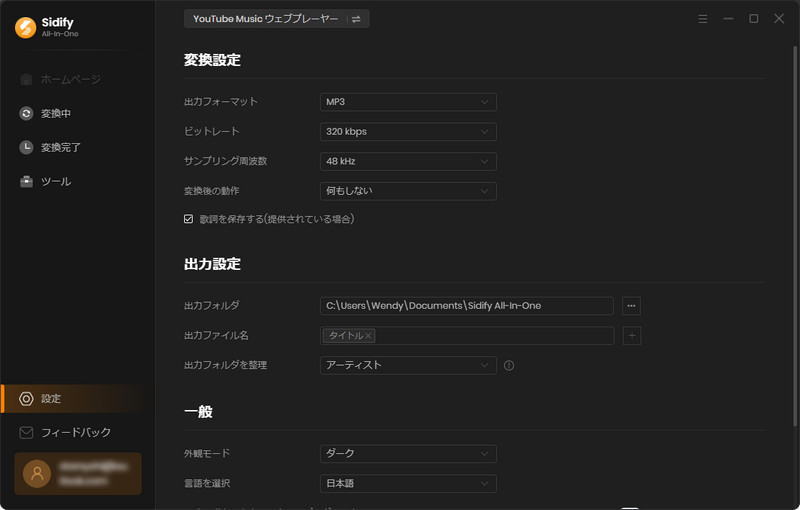This screenshot has width=800, height=510.
Task: Click the user avatar icon
Action: point(37,473)
